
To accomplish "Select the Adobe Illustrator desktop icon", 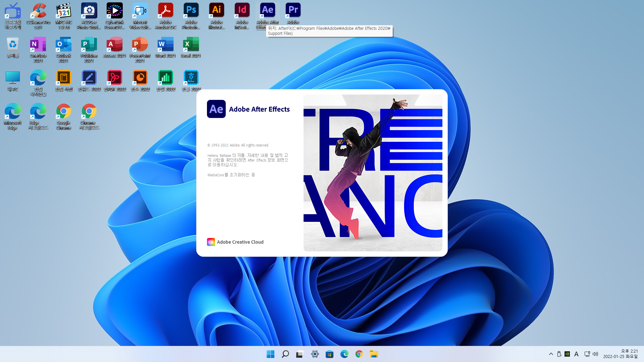I will tap(216, 11).
